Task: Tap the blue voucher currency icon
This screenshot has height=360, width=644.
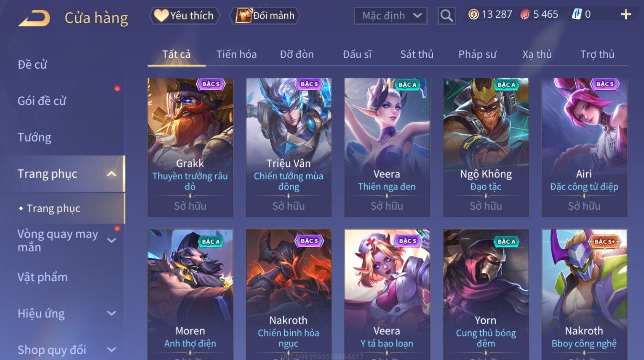Action: [x=576, y=15]
